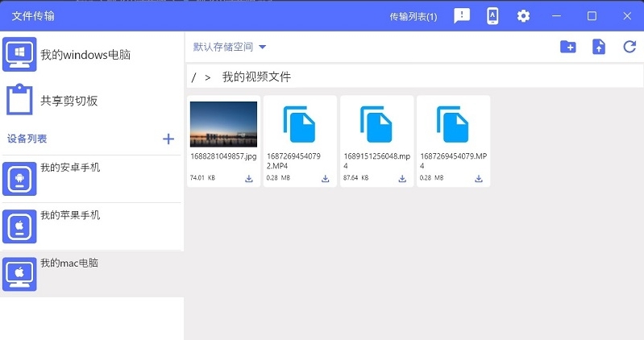
Task: Add a new device with plus icon
Action: 168,139
